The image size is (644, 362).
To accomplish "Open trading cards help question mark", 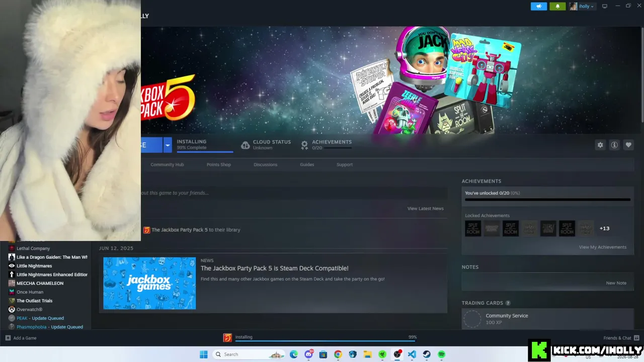I will pyautogui.click(x=508, y=303).
